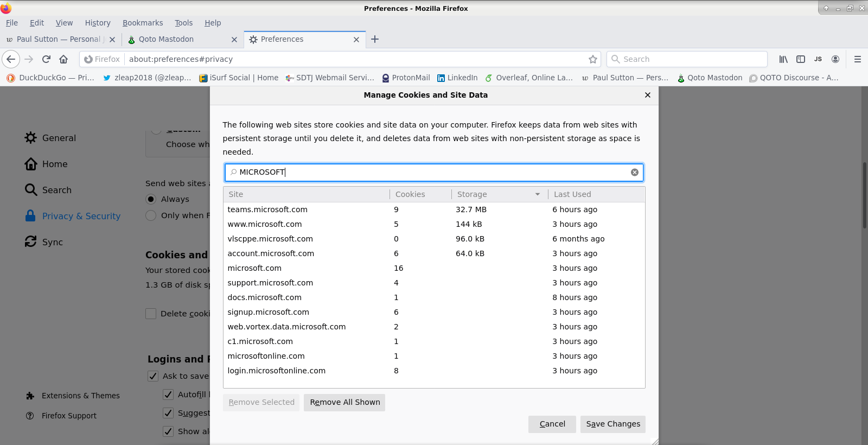Open the Home preferences category
The image size is (868, 445).
46,164
